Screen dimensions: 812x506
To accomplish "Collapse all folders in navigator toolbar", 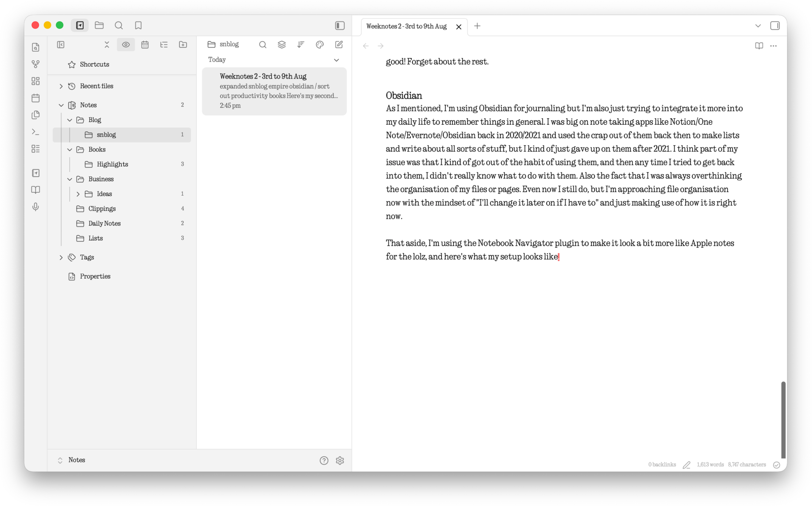I will 107,44.
